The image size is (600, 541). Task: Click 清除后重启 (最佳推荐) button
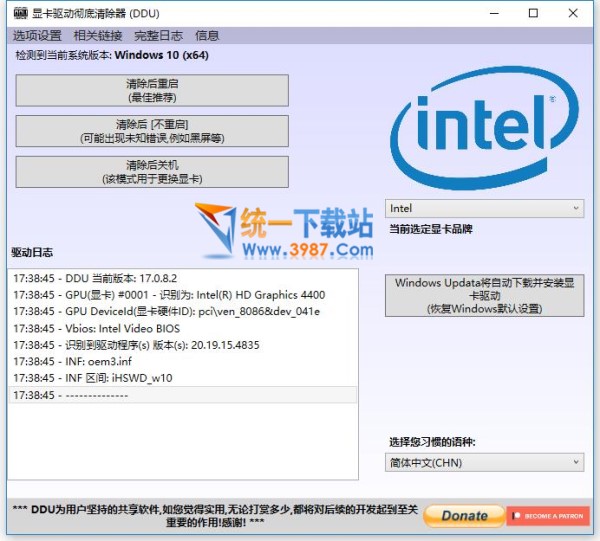[152, 90]
